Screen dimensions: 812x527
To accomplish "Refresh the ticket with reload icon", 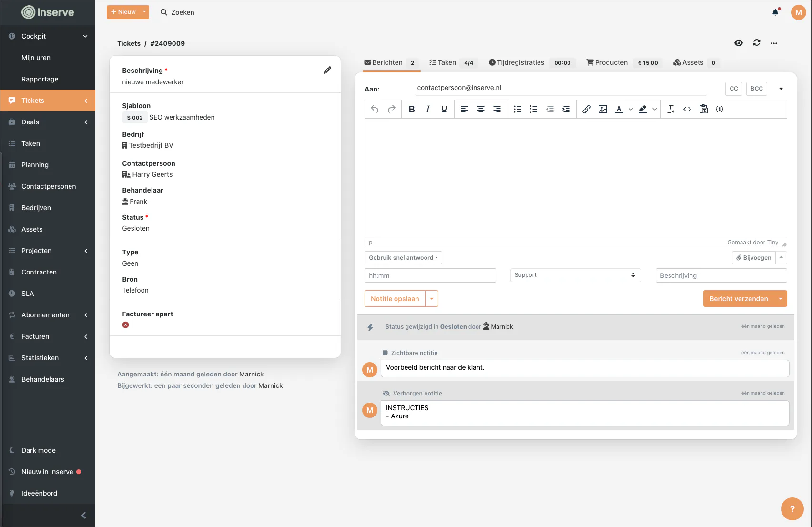I will pos(757,43).
